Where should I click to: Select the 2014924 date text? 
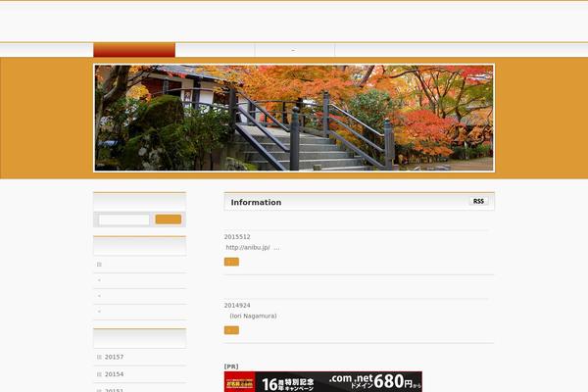[237, 306]
